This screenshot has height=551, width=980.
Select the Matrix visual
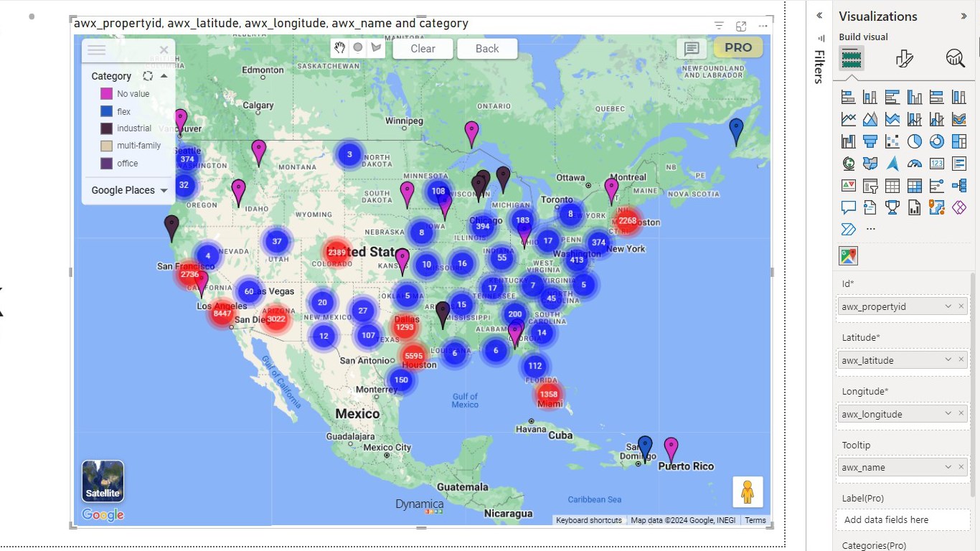point(915,186)
